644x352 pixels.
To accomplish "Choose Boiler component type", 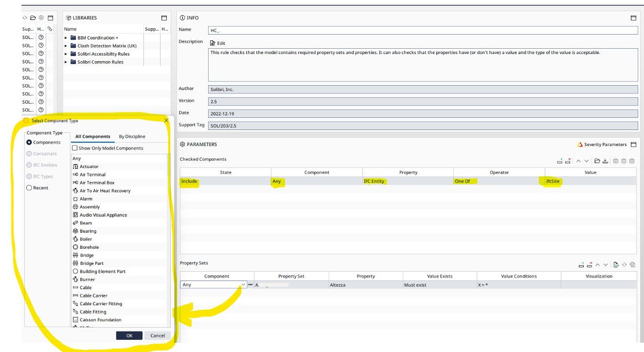I will (x=86, y=239).
